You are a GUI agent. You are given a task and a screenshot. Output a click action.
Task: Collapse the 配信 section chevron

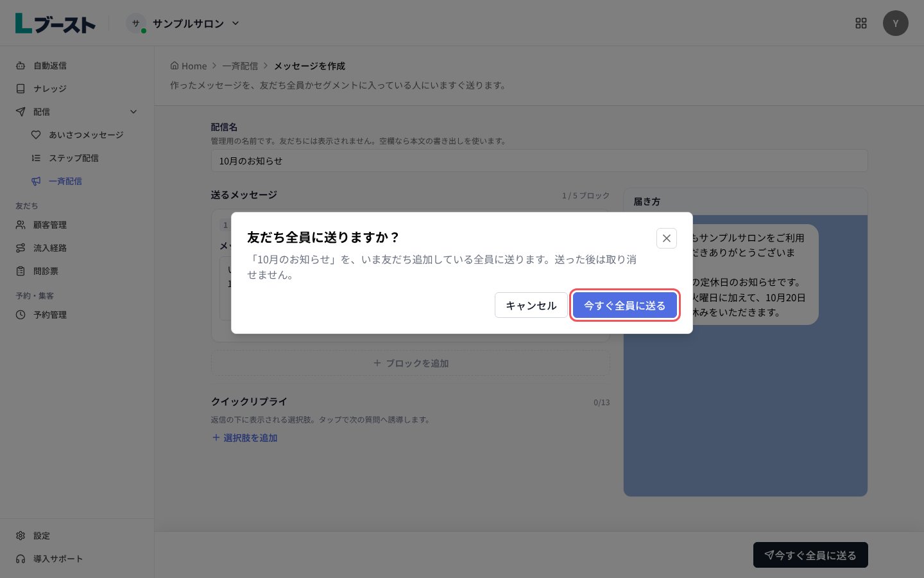coord(133,112)
